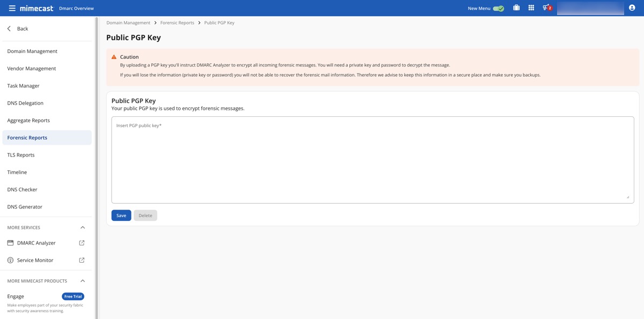This screenshot has width=644, height=319.
Task: Open the hamburger navigation menu
Action: tap(12, 8)
